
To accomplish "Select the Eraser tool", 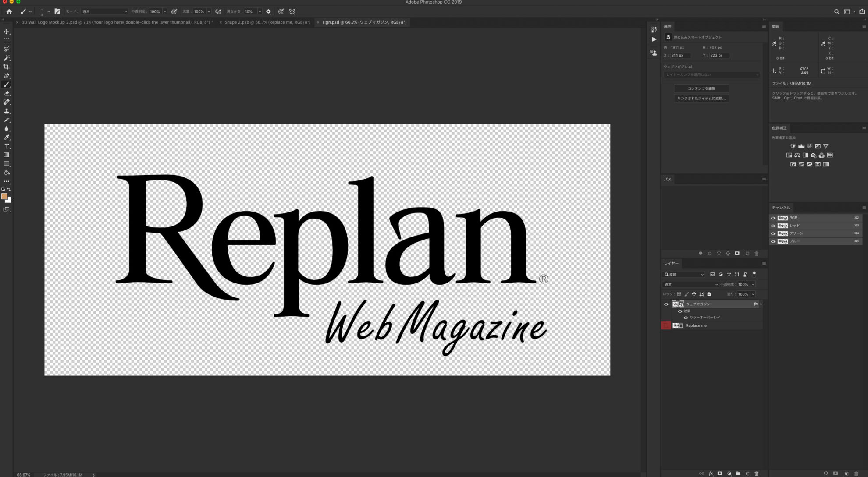I will (7, 93).
